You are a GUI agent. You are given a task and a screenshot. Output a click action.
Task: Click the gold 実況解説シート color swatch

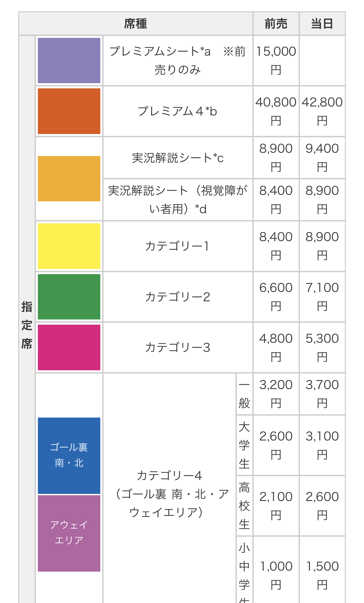[x=69, y=179]
